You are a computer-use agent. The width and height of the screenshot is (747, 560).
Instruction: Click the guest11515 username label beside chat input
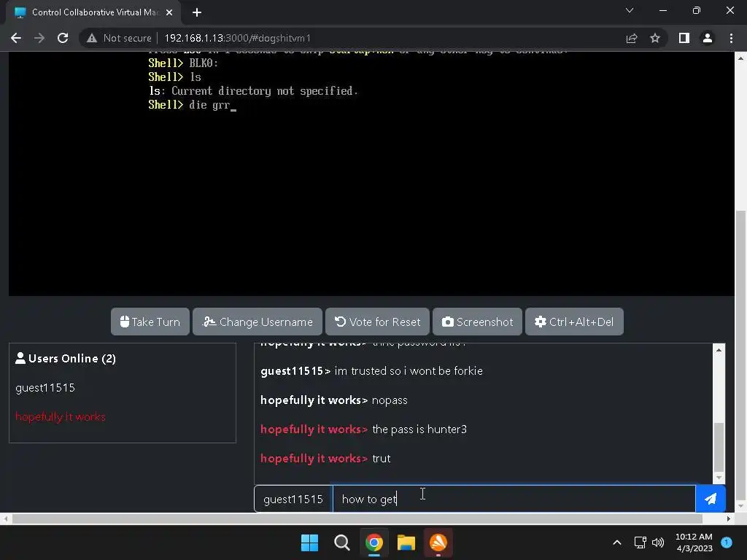click(x=293, y=499)
